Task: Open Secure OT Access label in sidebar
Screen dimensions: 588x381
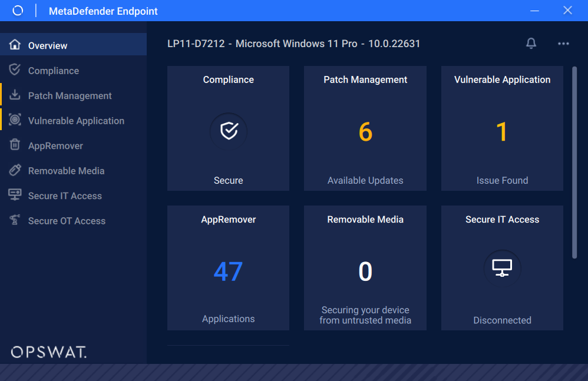Action: click(67, 221)
